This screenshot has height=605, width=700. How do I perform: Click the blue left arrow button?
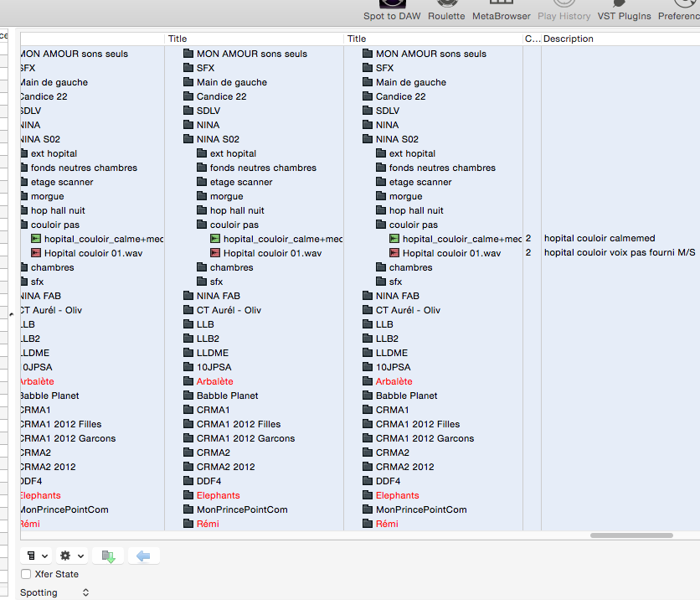[143, 556]
